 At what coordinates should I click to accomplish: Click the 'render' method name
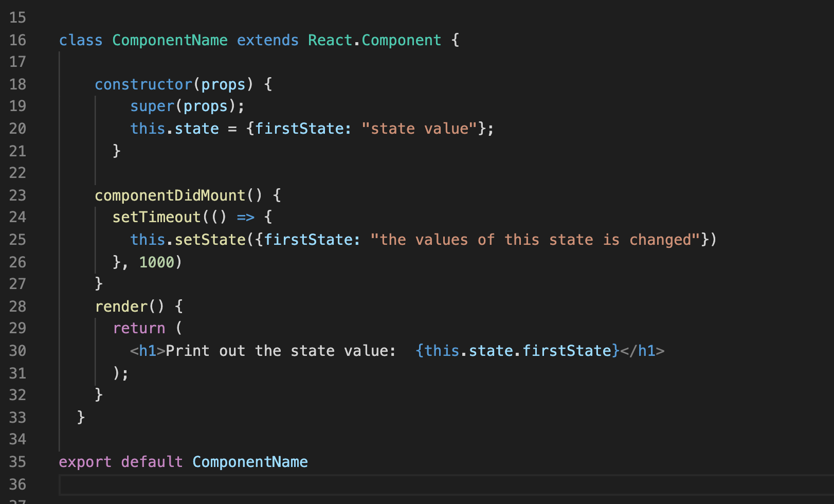point(121,307)
